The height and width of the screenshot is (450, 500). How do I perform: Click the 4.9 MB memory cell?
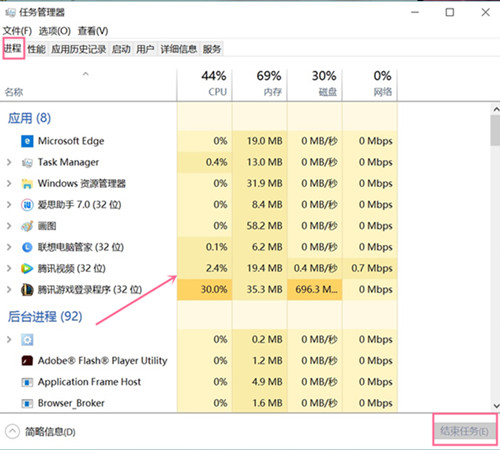point(259,382)
